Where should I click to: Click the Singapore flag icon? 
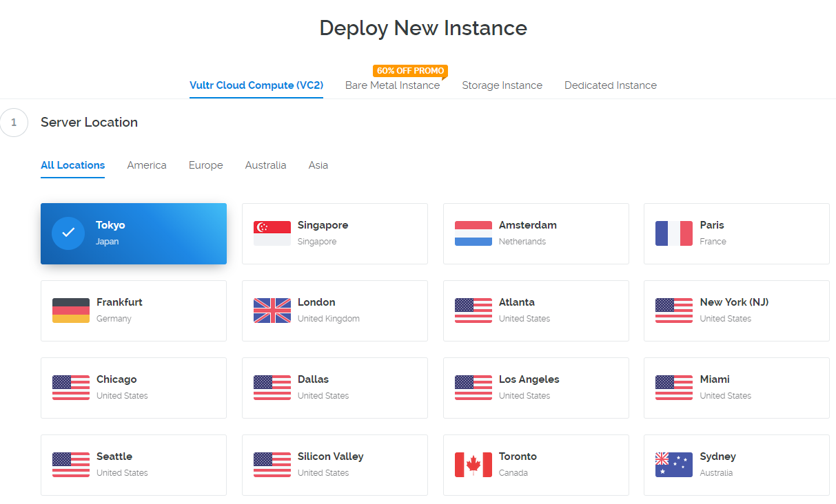click(x=272, y=233)
